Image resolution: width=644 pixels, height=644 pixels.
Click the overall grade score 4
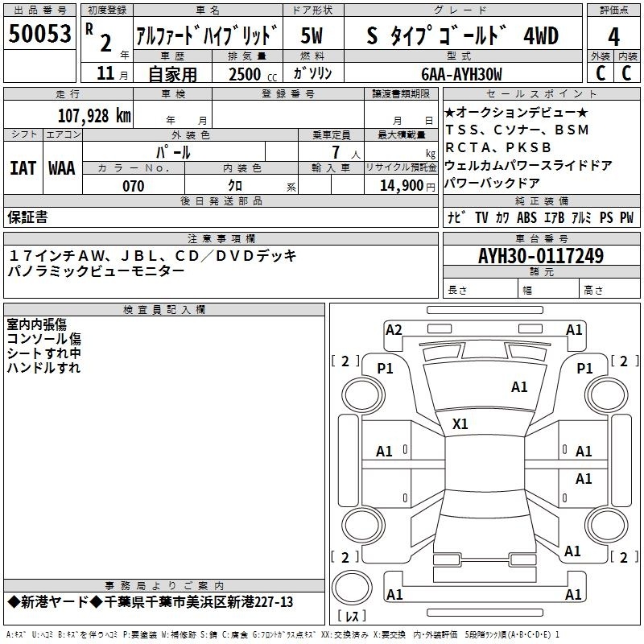[x=613, y=36]
